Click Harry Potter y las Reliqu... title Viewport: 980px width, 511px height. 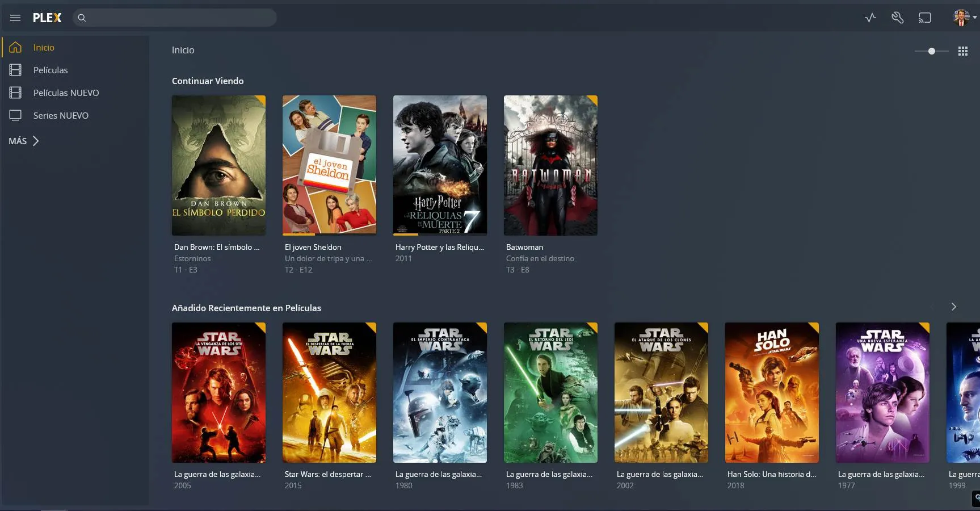440,247
